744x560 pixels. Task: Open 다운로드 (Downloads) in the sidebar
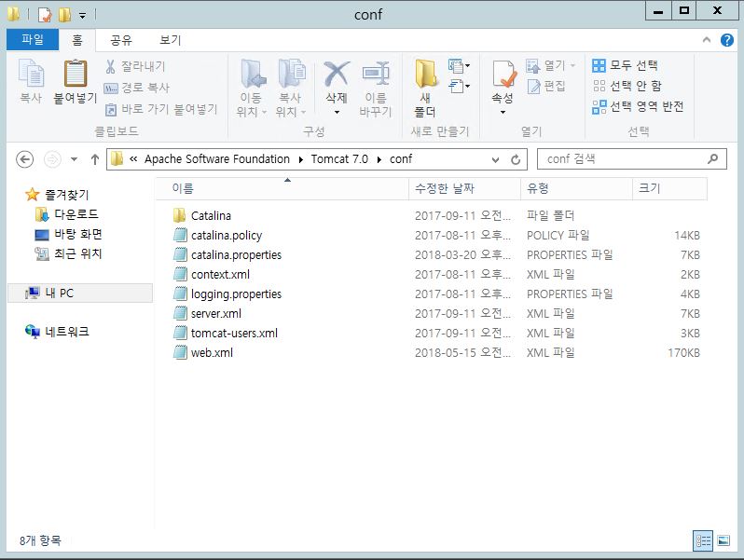point(67,214)
